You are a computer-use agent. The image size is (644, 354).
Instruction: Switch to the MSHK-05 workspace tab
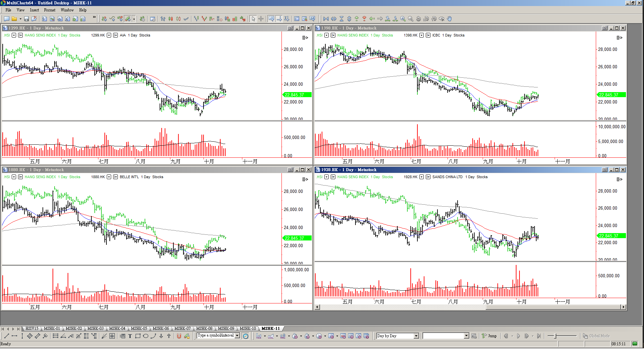point(139,329)
